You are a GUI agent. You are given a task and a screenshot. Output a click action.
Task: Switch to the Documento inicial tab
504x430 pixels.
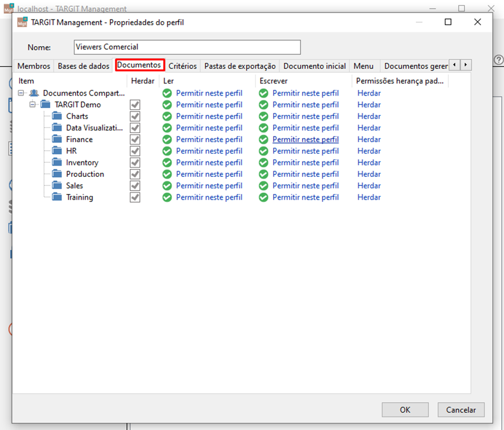(315, 66)
